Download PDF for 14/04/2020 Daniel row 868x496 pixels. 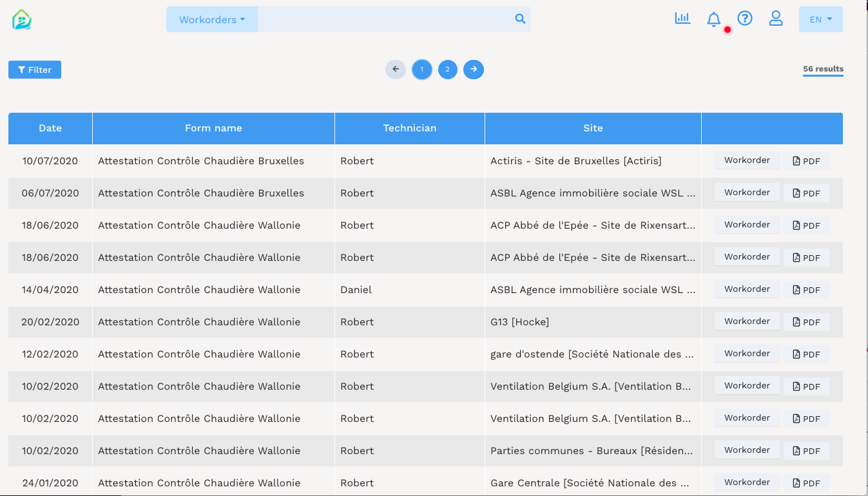pos(806,290)
